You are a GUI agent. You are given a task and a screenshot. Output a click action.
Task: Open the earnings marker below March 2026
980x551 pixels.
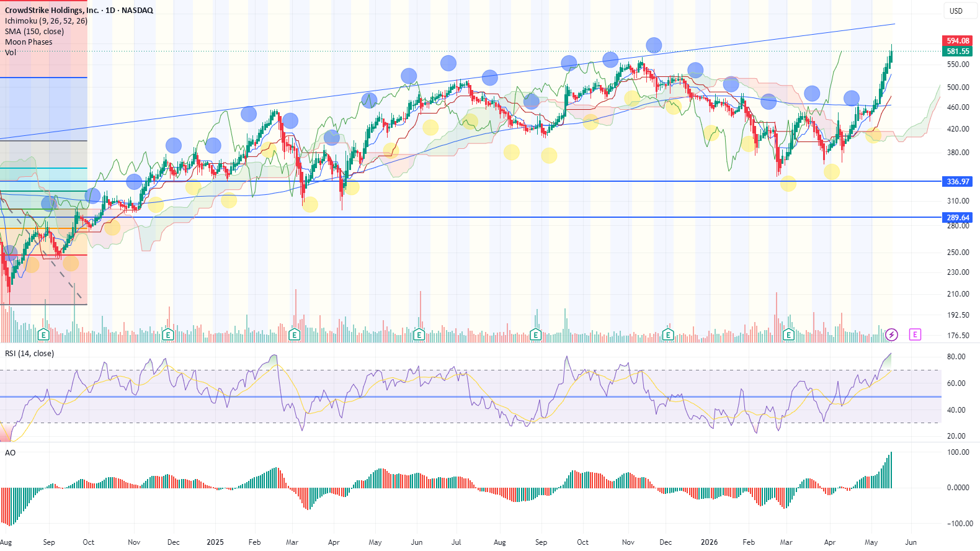(788, 334)
